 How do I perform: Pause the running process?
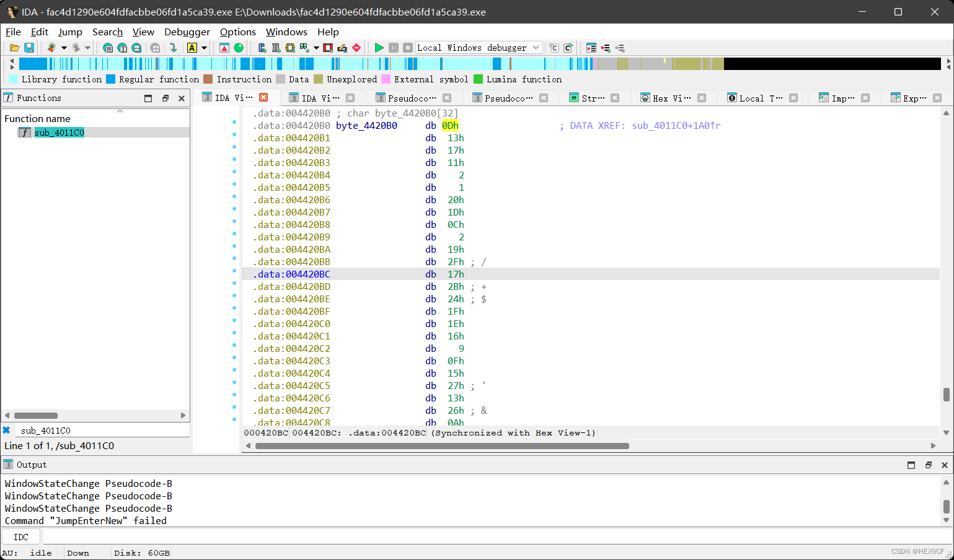click(x=394, y=48)
